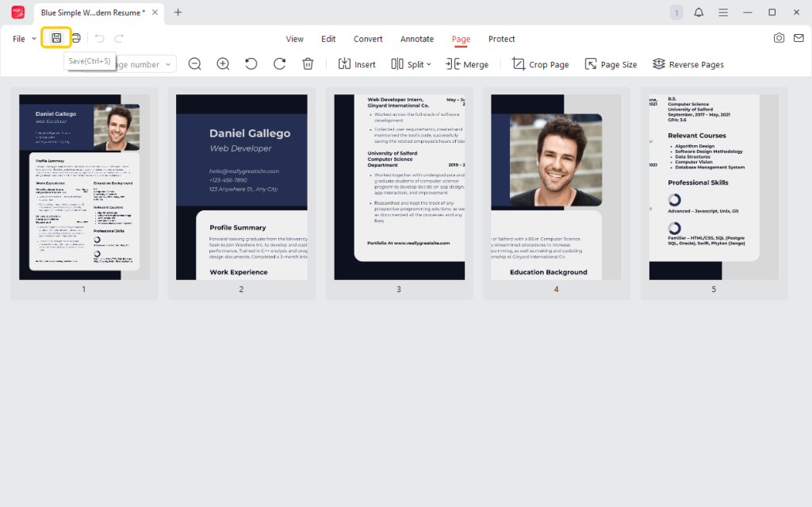Open the Protect menu
This screenshot has width=812, height=507.
pos(502,38)
